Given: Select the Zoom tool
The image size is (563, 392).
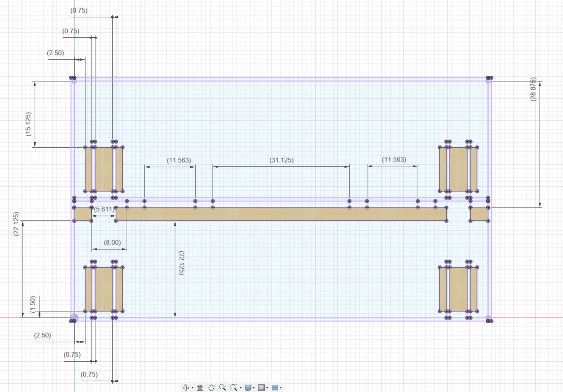Looking at the screenshot, I should [222, 387].
